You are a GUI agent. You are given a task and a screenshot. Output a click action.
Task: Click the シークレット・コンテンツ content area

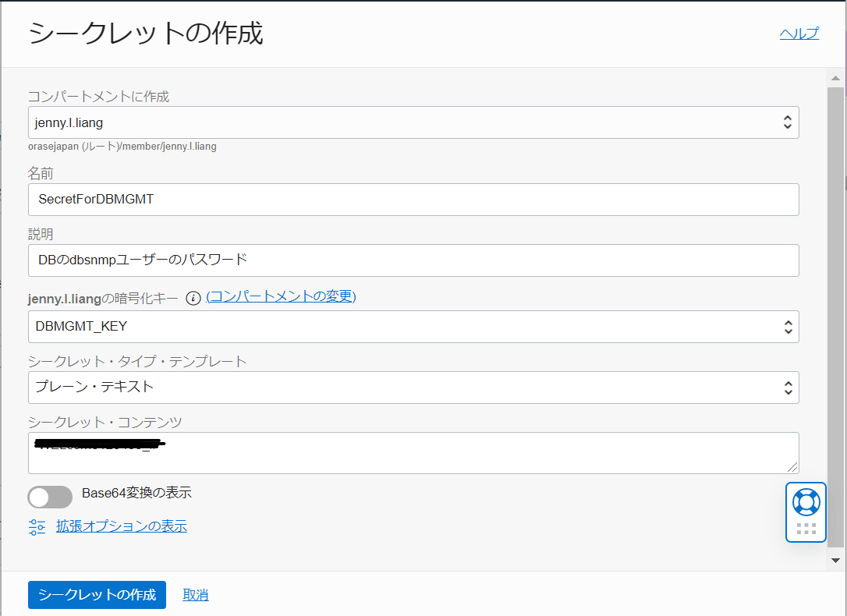(413, 452)
